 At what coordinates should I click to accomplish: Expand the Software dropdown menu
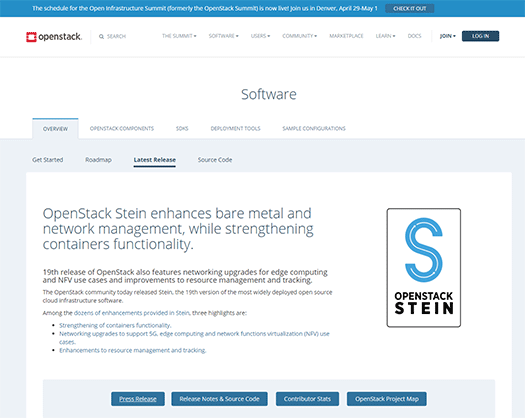coord(223,36)
